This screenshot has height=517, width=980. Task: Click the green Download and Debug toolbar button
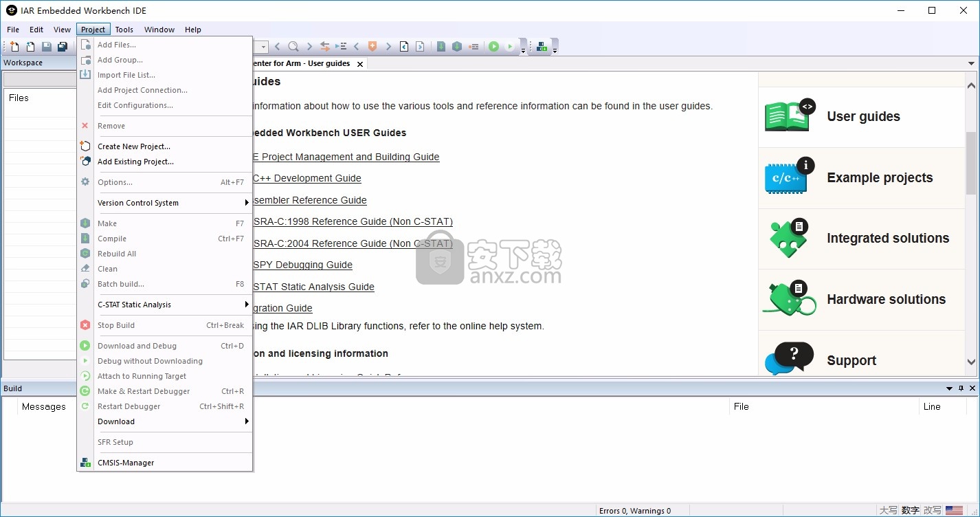[x=493, y=47]
